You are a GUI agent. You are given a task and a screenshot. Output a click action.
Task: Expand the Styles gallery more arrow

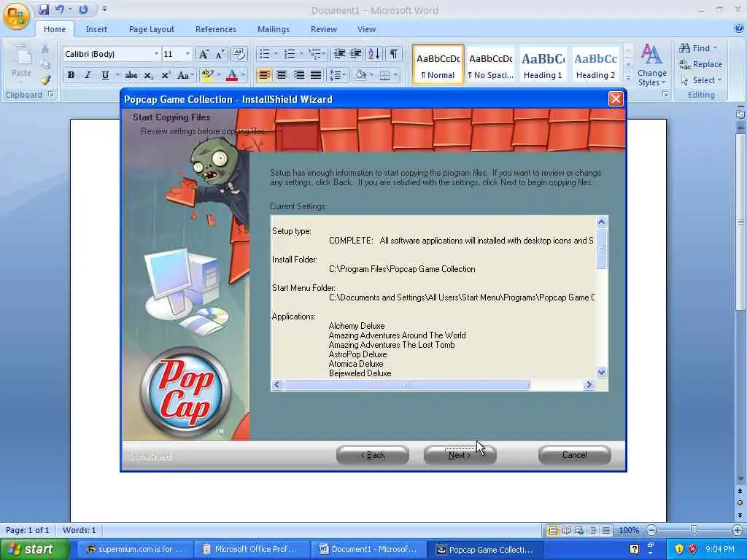(x=628, y=78)
